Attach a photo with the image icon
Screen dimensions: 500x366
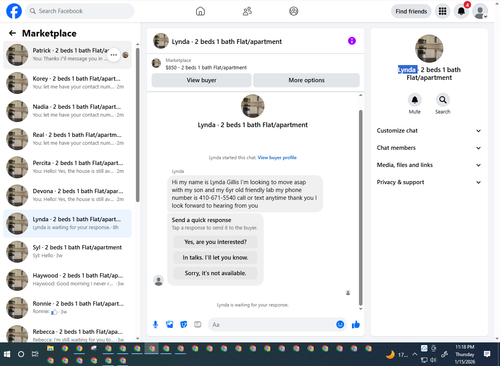170,324
